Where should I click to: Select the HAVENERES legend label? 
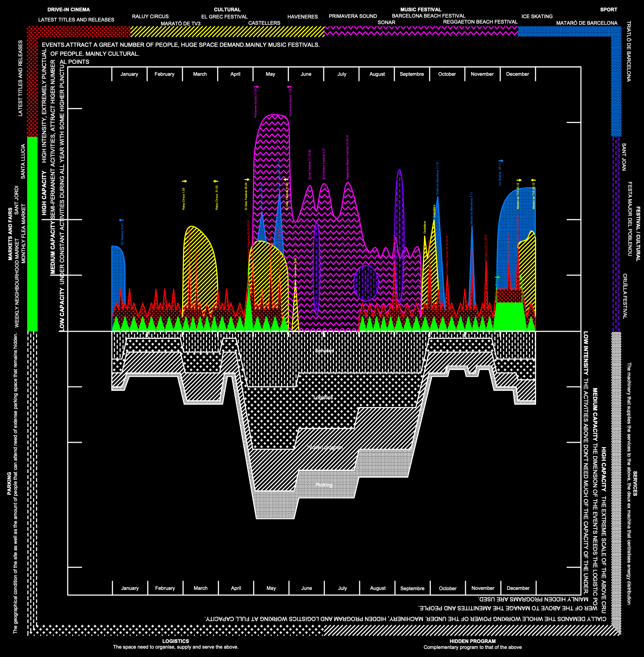(302, 17)
